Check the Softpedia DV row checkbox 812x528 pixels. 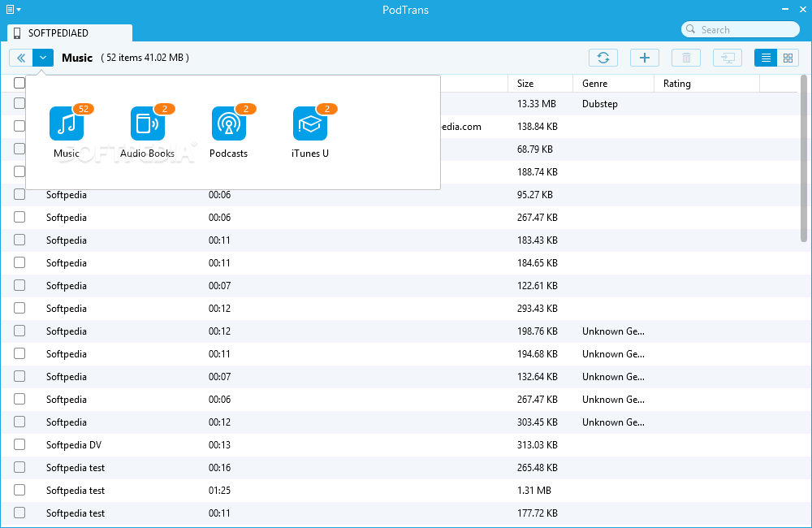[x=19, y=444]
